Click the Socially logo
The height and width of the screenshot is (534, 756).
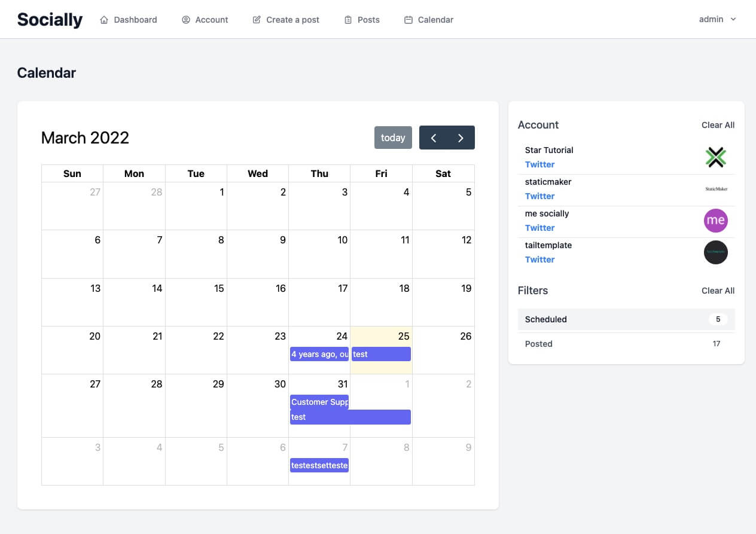pos(50,20)
